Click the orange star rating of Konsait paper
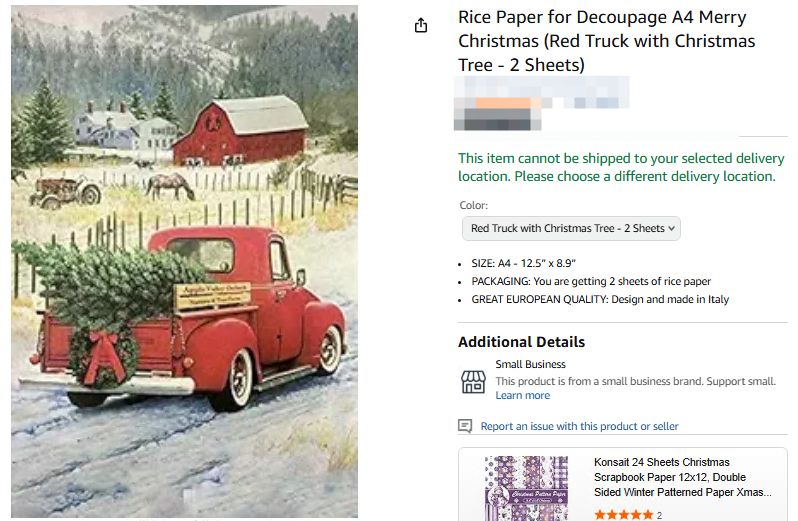This screenshot has width=798, height=521. pos(623,515)
